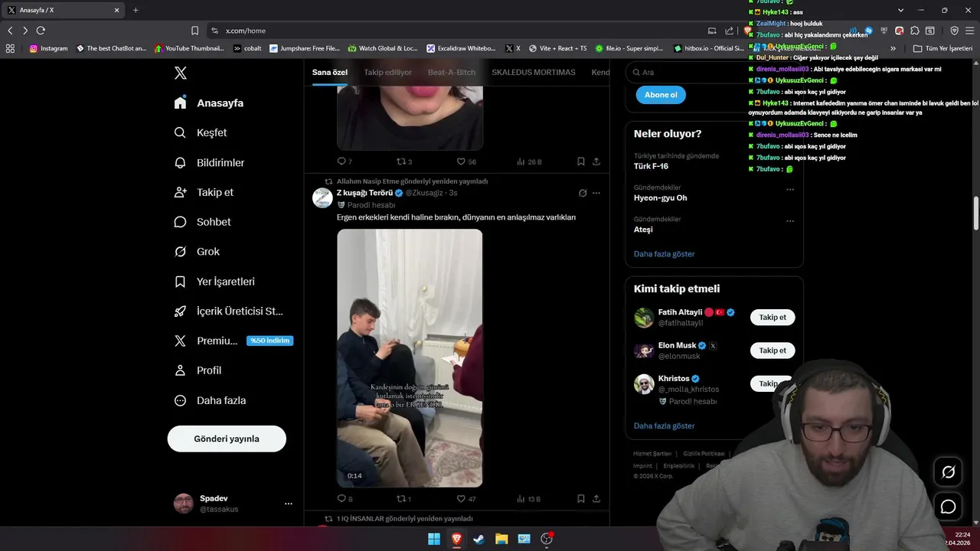
Task: Like the post with 56 likes
Action: click(x=466, y=161)
